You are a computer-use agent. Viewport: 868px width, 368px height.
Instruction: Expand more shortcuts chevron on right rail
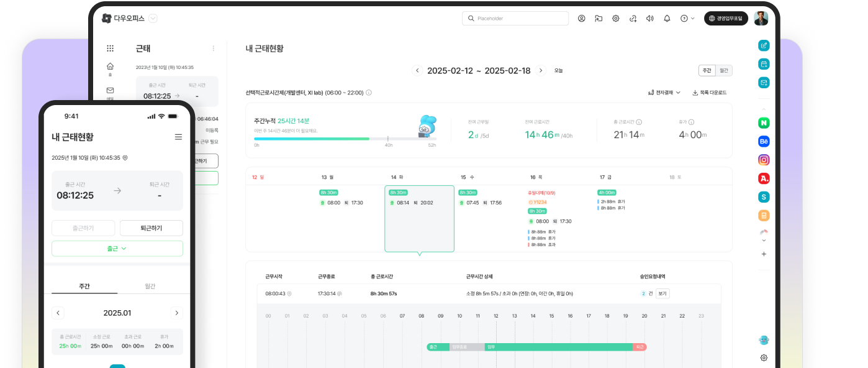764,240
